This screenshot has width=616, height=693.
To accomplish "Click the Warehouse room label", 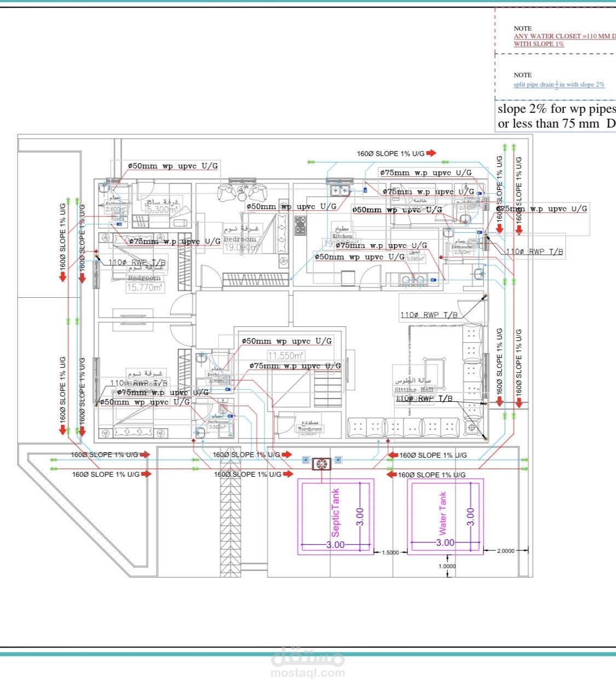I will 309,430.
